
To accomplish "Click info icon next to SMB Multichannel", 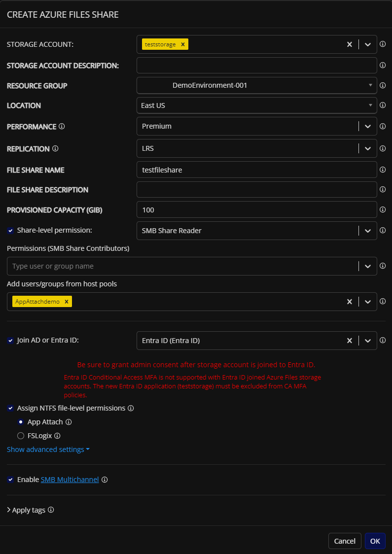I will click(104, 480).
